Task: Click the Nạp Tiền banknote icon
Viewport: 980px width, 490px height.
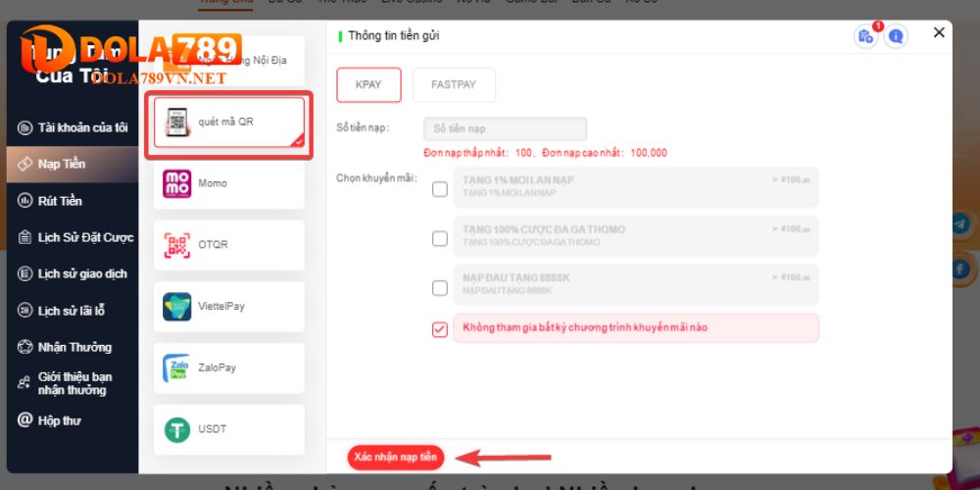Action: tap(25, 165)
